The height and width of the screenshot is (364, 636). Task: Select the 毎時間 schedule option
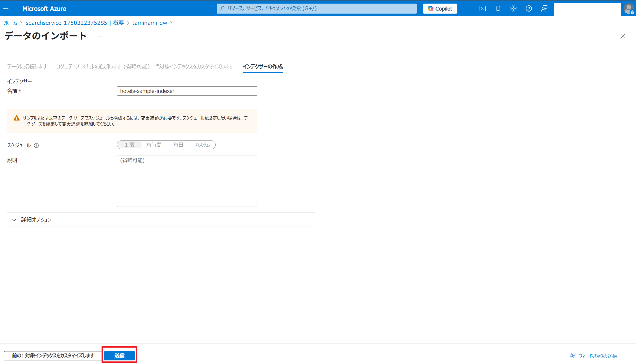click(x=154, y=145)
